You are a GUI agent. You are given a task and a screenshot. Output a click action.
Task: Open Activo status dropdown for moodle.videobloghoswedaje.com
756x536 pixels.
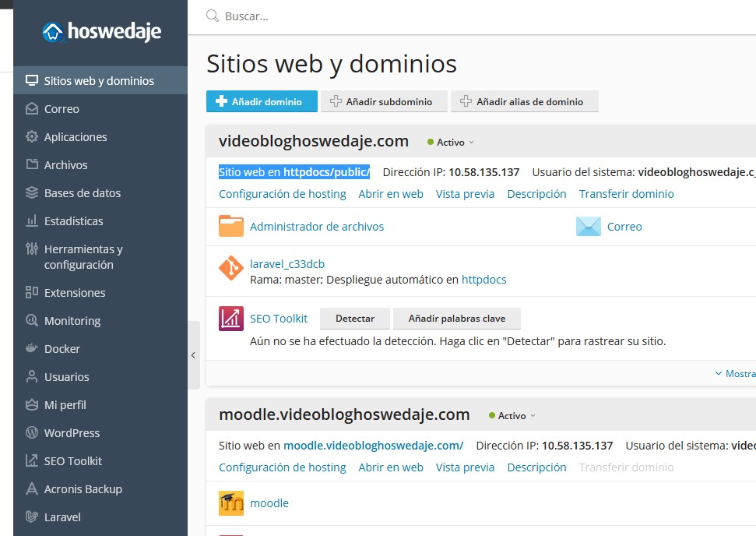click(512, 416)
